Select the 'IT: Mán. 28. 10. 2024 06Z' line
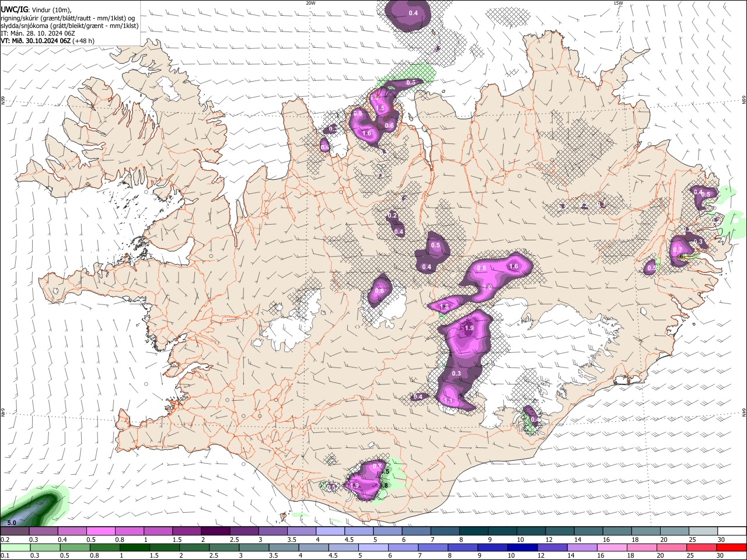 (38, 33)
